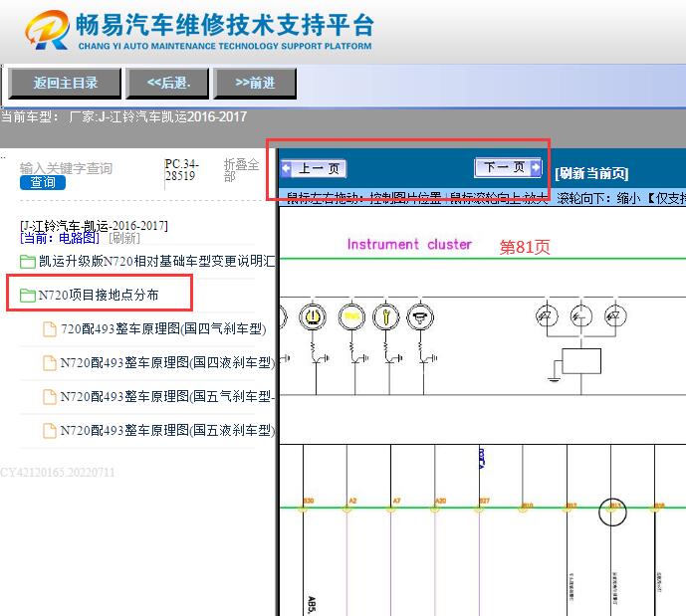686x616 pixels.
Task: Click the folder icon beside 凯运升级版N720
Action: (28, 262)
